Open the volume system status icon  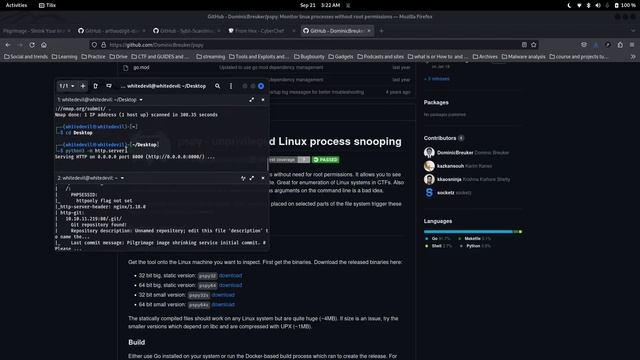[x=598, y=5]
